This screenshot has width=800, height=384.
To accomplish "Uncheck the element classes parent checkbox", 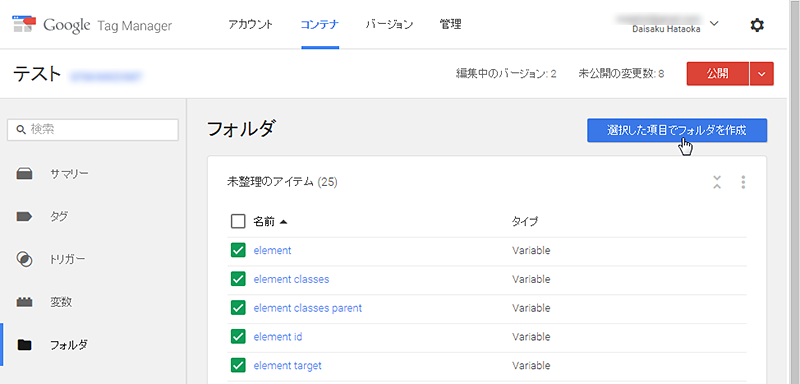I will (x=238, y=308).
